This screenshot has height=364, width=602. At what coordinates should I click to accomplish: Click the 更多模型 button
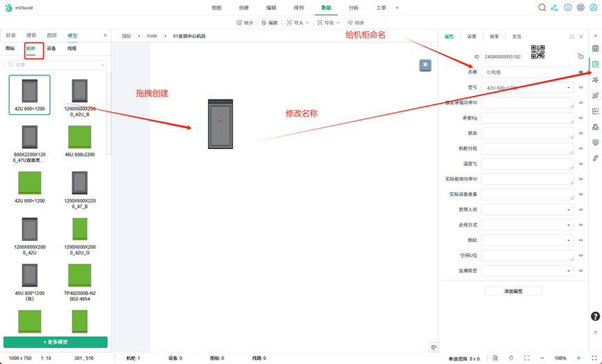pos(56,342)
